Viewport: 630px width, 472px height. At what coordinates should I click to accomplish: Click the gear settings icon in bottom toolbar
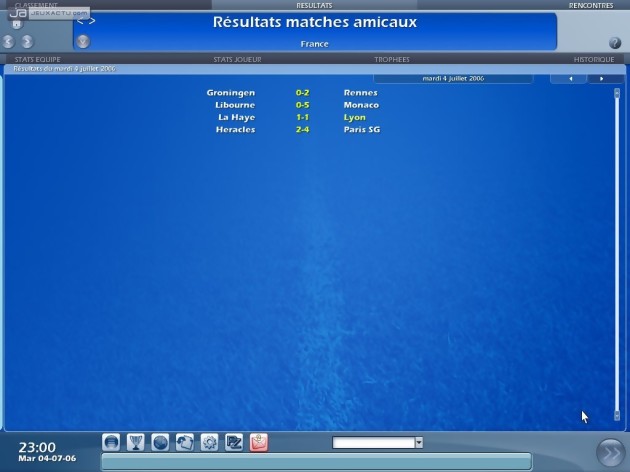tap(209, 442)
